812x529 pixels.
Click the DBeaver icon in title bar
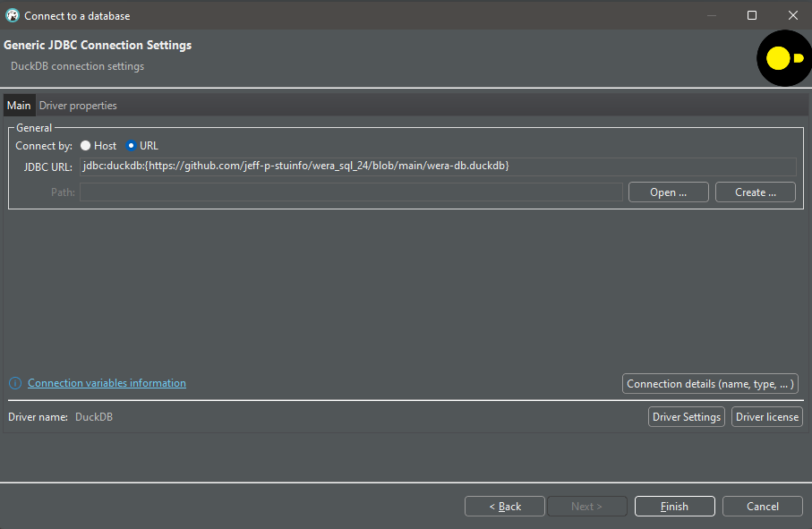13,15
